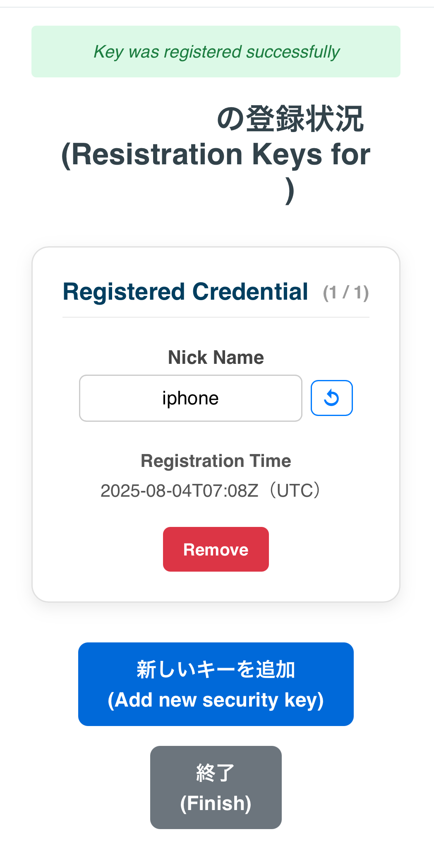Viewport: 434px width, 868px height.
Task: Click the (UTC) timezone suffix
Action: 294,491
